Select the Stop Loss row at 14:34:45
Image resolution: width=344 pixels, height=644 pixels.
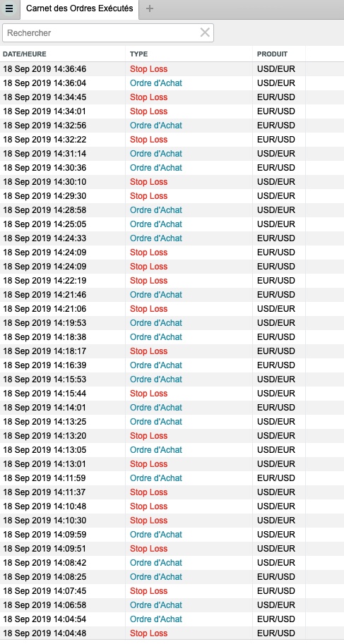point(172,97)
